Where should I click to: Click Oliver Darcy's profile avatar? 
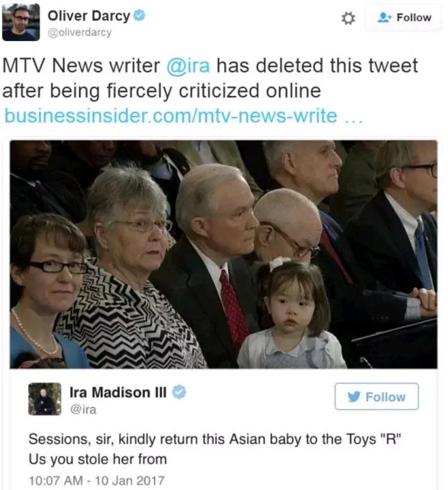point(21,22)
